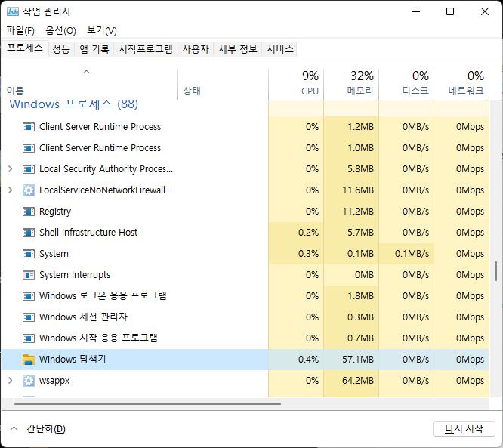Select the Shell Infrastructure Host name
The height and width of the screenshot is (448, 503).
point(88,233)
